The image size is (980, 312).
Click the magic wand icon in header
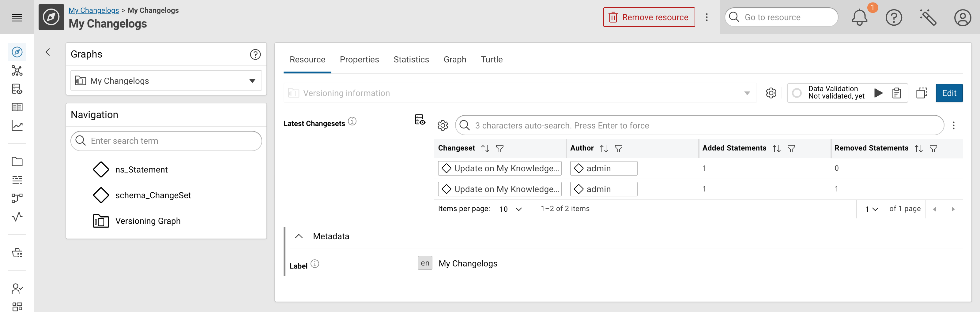pos(928,17)
